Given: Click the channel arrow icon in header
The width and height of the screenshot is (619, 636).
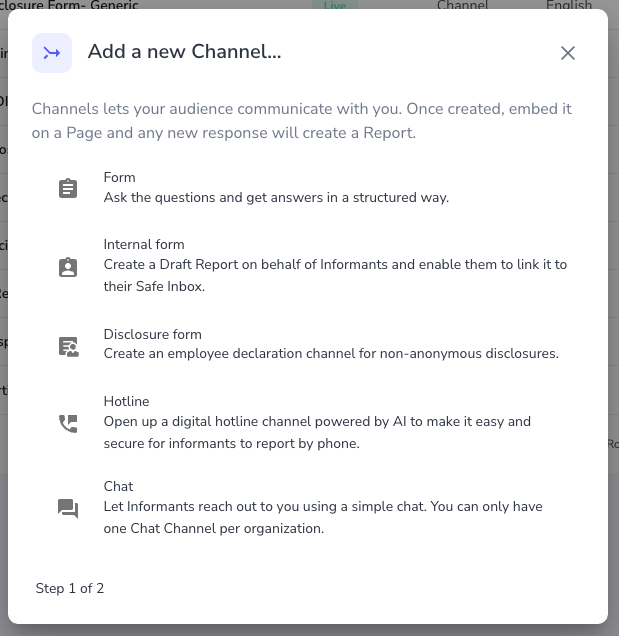Looking at the screenshot, I should point(52,53).
